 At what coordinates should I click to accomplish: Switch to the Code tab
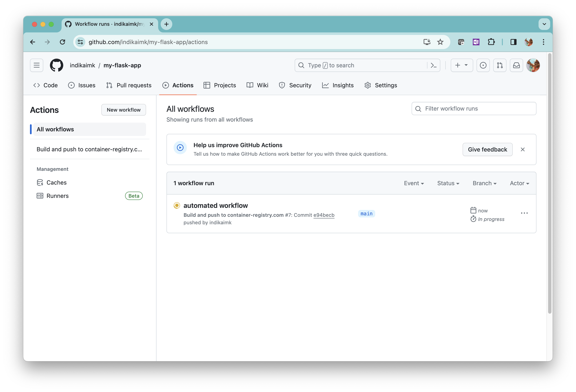coord(46,85)
